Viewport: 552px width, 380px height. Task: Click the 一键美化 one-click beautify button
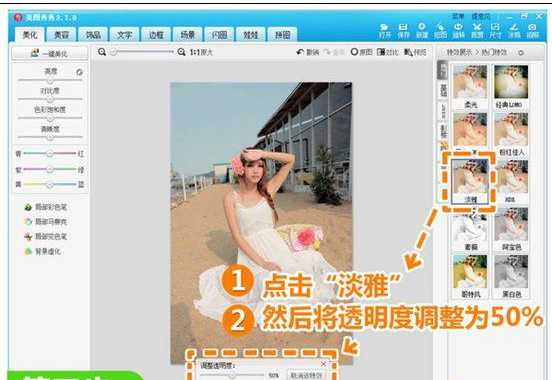[x=50, y=53]
